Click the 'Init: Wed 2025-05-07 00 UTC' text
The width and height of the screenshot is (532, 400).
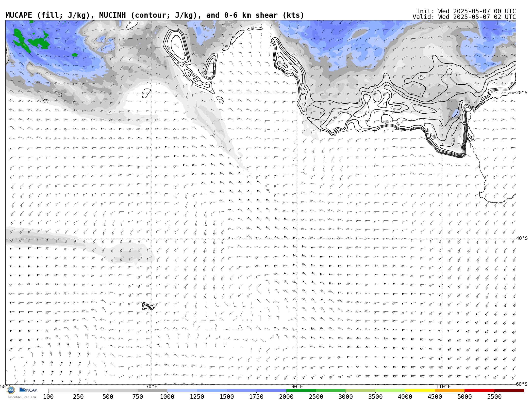tap(466, 11)
